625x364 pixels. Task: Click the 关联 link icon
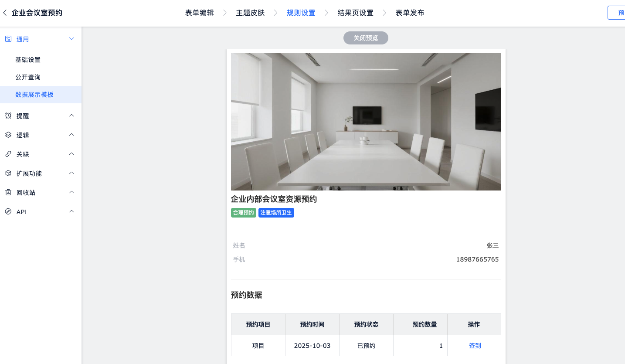[8, 154]
